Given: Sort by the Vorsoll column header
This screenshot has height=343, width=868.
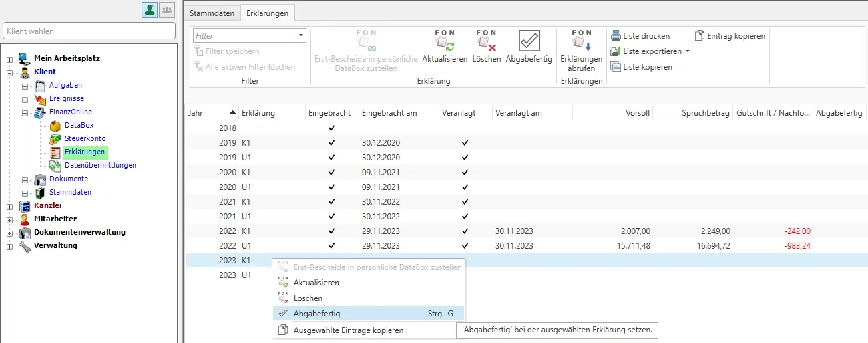Looking at the screenshot, I should (612, 113).
